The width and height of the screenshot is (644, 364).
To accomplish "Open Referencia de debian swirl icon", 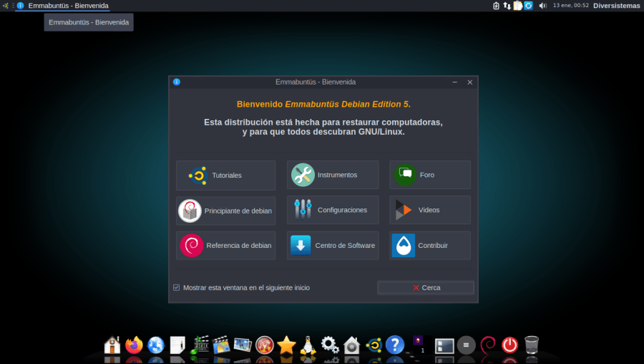I will pyautogui.click(x=191, y=246).
